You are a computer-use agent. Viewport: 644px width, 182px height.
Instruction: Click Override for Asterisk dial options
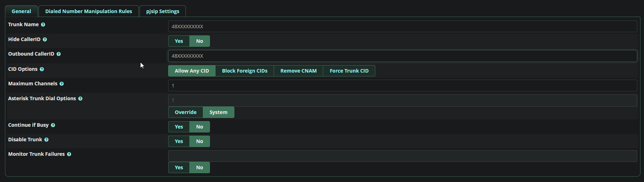click(186, 112)
